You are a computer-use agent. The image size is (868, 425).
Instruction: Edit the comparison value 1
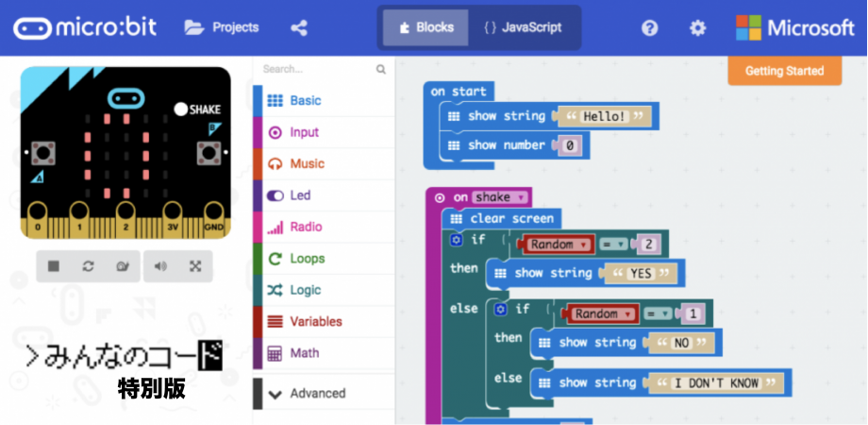pyautogui.click(x=693, y=314)
